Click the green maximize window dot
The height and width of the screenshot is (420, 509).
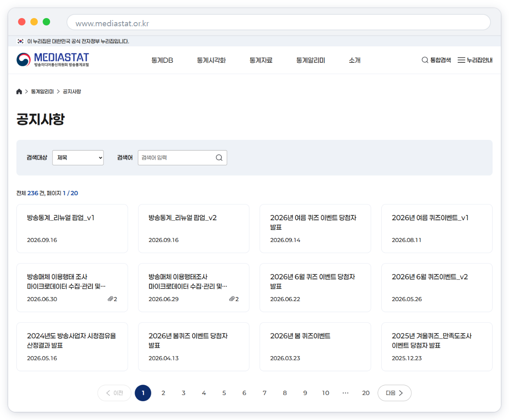[46, 22]
